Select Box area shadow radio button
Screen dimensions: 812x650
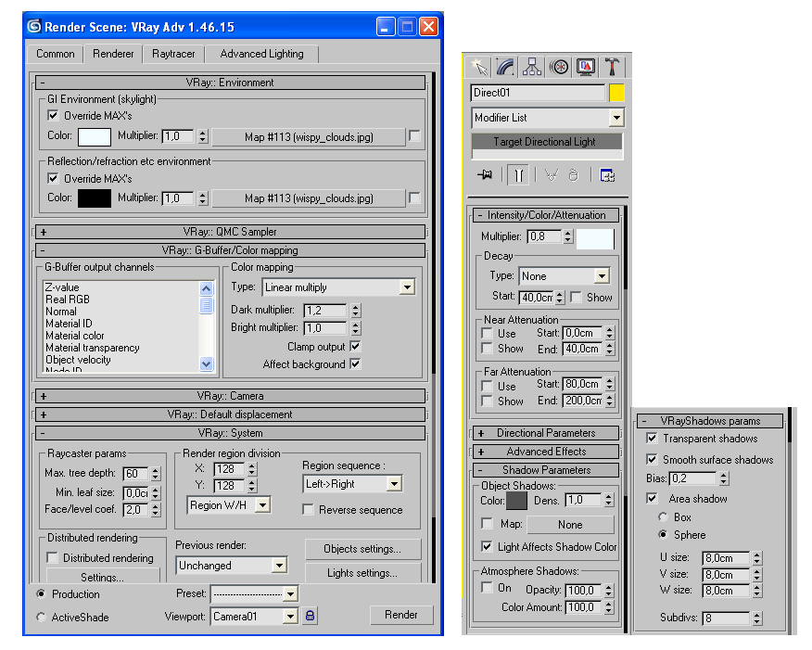(x=663, y=516)
